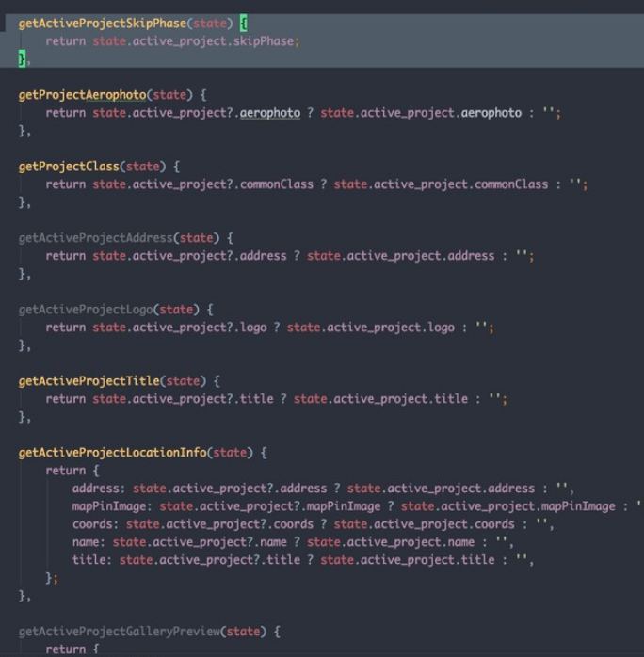This screenshot has height=657, width=644.
Task: Click the highlighted closing brace of getActiveProjectSkipPhase
Action: (x=22, y=58)
